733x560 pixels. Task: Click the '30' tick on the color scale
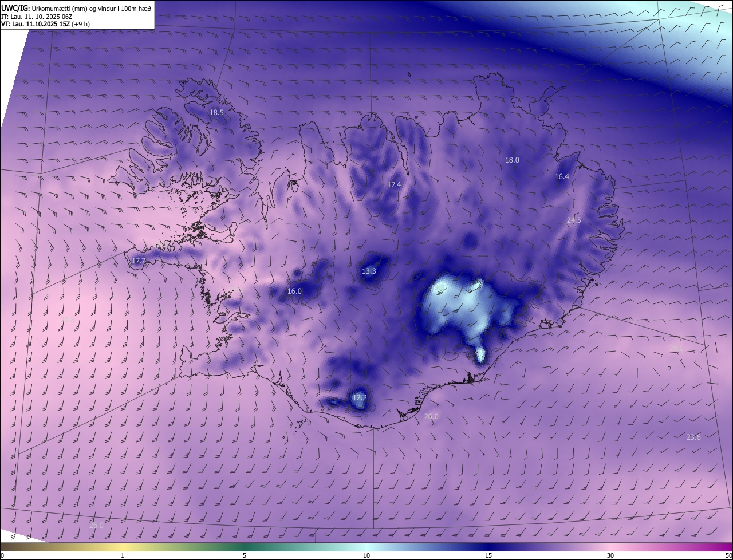610,555
